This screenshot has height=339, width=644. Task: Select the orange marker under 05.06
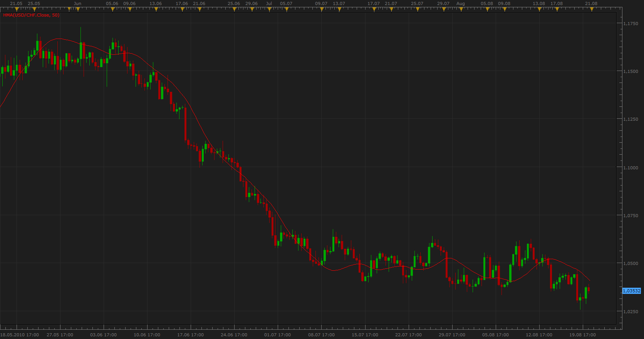click(x=112, y=9)
